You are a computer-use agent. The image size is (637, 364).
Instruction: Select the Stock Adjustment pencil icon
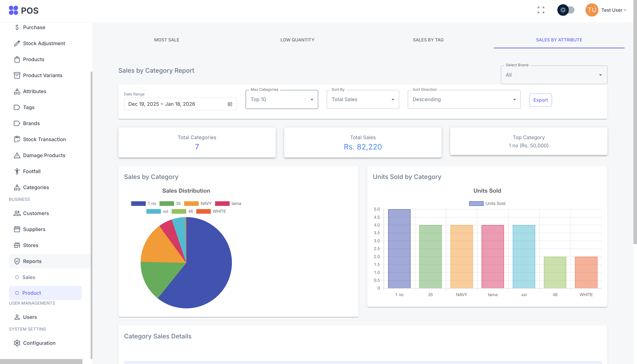point(17,43)
